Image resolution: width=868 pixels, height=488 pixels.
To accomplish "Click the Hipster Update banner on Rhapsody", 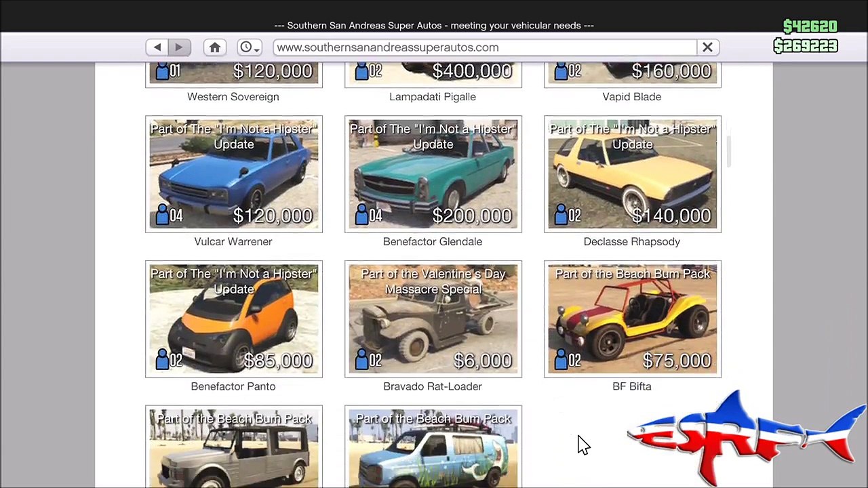I will 633,136.
